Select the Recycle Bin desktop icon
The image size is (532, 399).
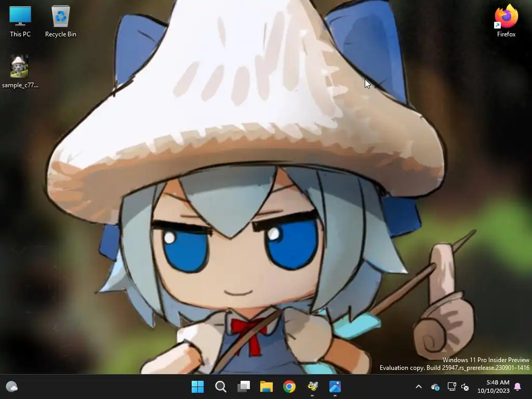pos(61,21)
